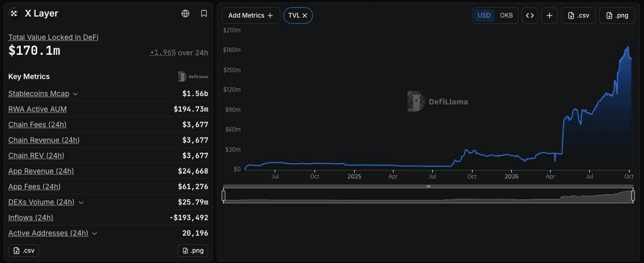This screenshot has width=644, height=263.
Task: Expand DEXs Volume (24h) row
Action: tap(81, 202)
